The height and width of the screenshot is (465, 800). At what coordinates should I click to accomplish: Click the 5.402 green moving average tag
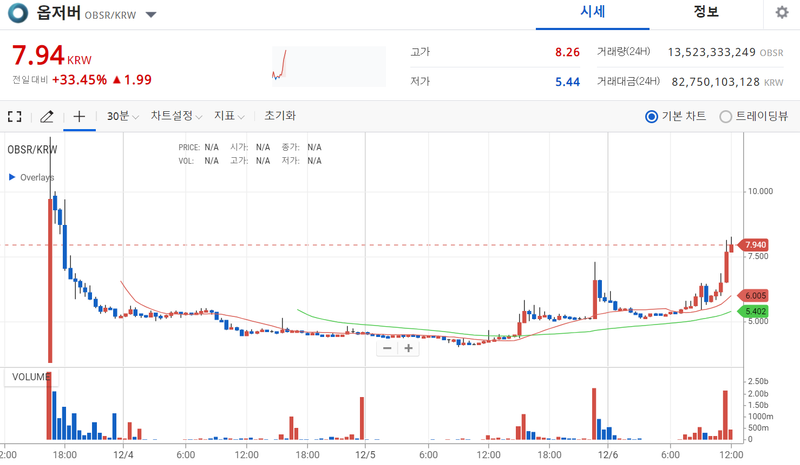pos(754,311)
